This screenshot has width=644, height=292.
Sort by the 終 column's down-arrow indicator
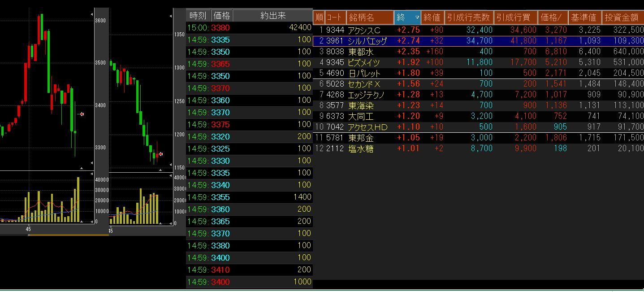[x=417, y=17]
